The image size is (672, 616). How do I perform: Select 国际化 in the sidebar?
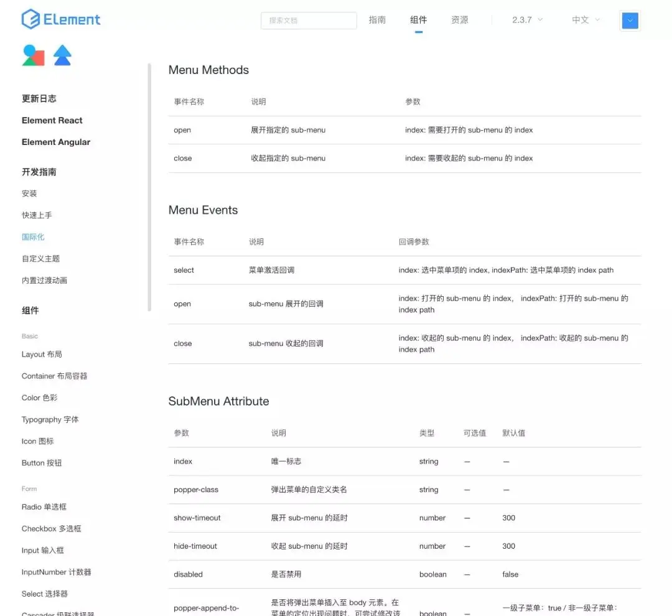[x=33, y=236]
